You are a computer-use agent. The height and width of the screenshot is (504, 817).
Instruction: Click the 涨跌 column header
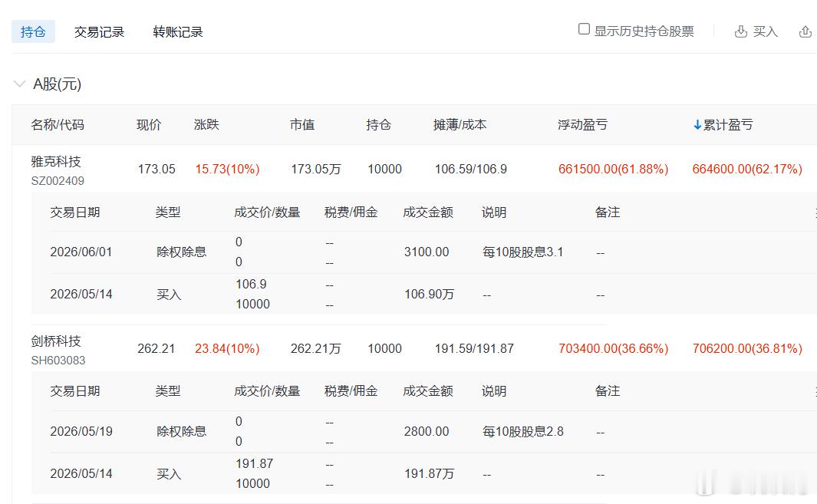point(206,125)
